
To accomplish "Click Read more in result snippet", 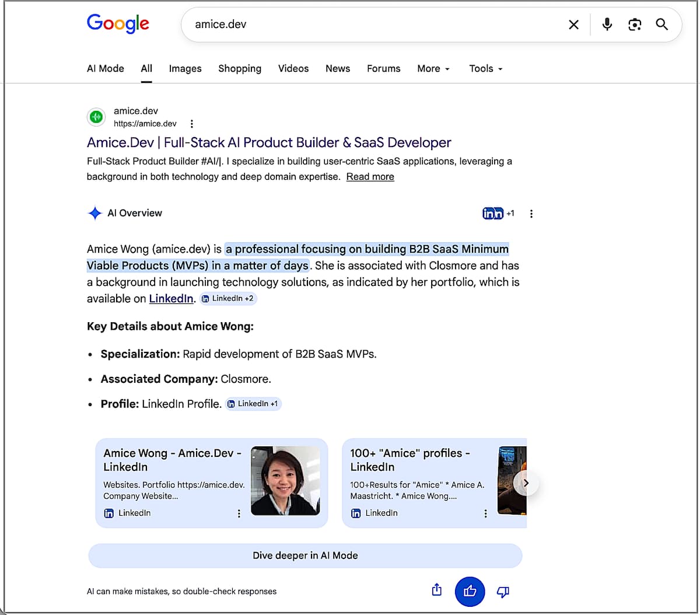I will tap(370, 177).
